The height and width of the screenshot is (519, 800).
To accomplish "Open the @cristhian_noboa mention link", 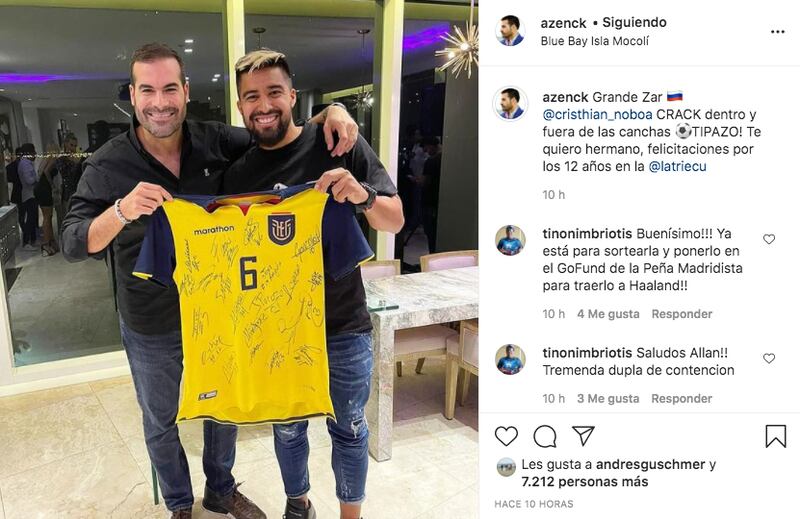I will coord(597,114).
